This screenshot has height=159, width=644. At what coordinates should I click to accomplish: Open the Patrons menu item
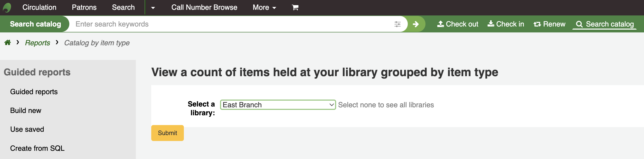coord(84,7)
